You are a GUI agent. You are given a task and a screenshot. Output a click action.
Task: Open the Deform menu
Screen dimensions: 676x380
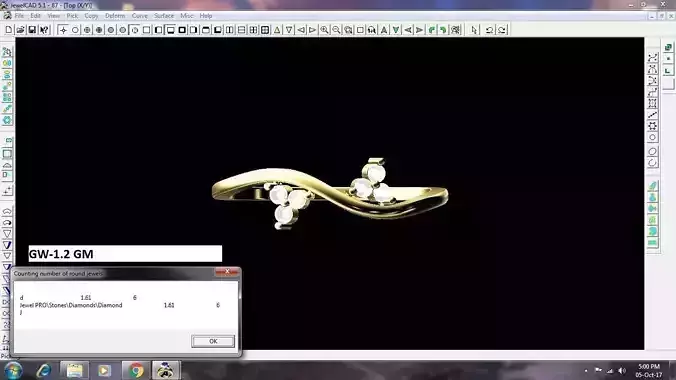pos(115,16)
